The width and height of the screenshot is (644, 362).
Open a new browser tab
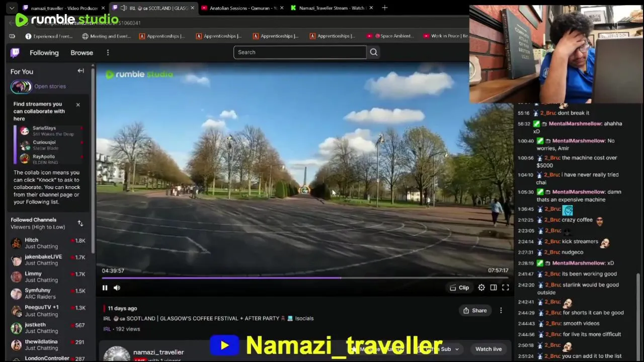tap(384, 8)
